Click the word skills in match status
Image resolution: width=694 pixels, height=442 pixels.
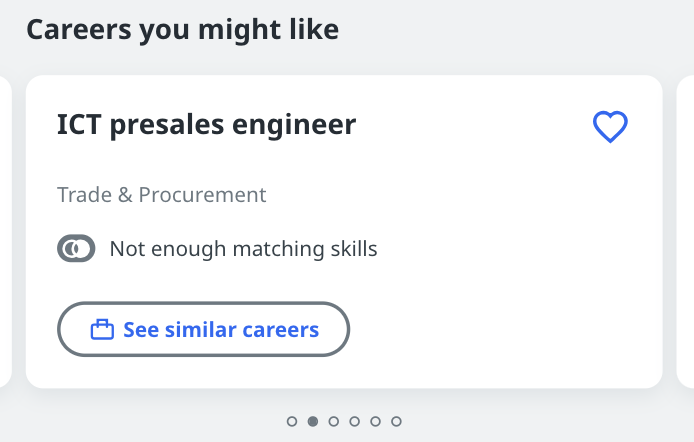[x=354, y=249]
